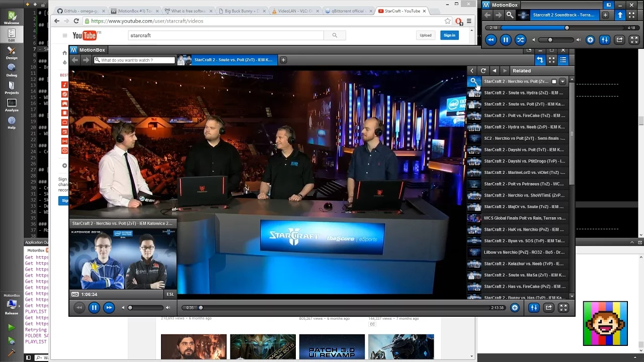Toggle the four-dots expose view button
Screen dimensions: 644x362
coord(552,60)
